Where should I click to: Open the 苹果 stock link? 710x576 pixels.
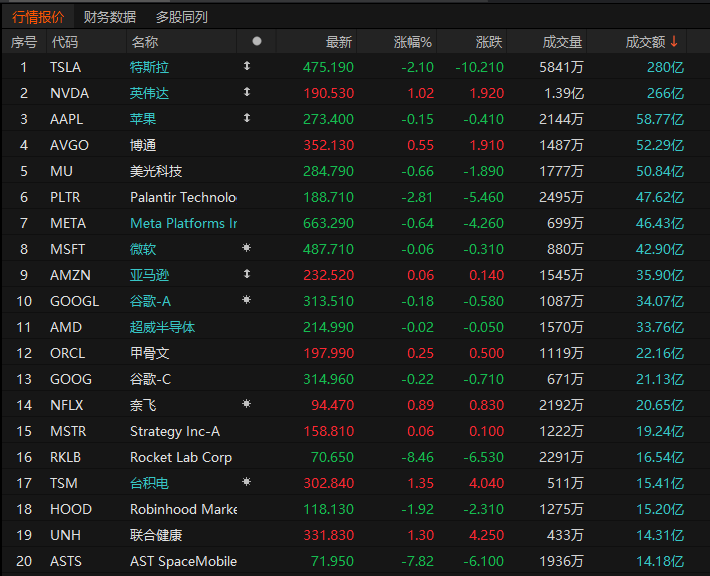143,119
